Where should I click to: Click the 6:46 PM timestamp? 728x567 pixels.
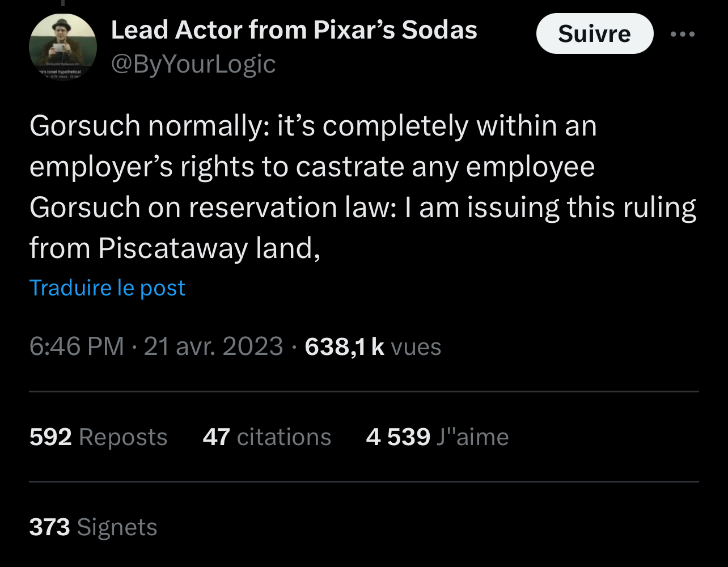pyautogui.click(x=76, y=346)
